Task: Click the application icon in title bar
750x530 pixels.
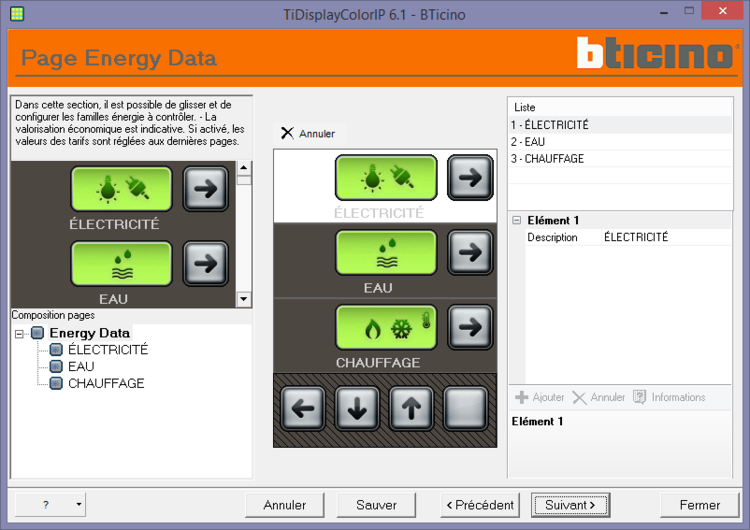Action: point(17,14)
